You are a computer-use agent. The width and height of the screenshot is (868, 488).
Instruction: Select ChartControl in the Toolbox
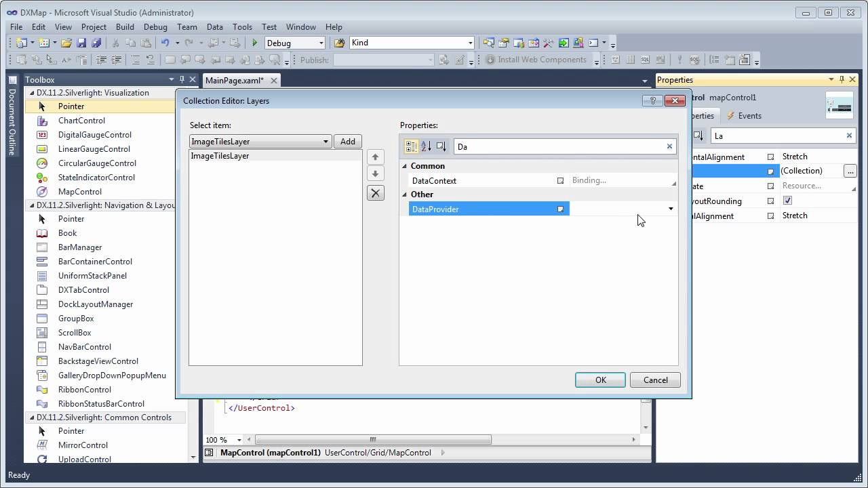pyautogui.click(x=81, y=121)
